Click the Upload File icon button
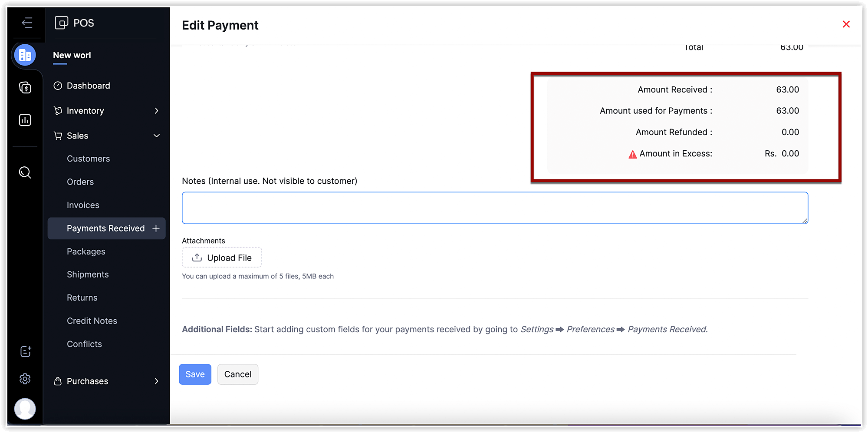 tap(197, 257)
